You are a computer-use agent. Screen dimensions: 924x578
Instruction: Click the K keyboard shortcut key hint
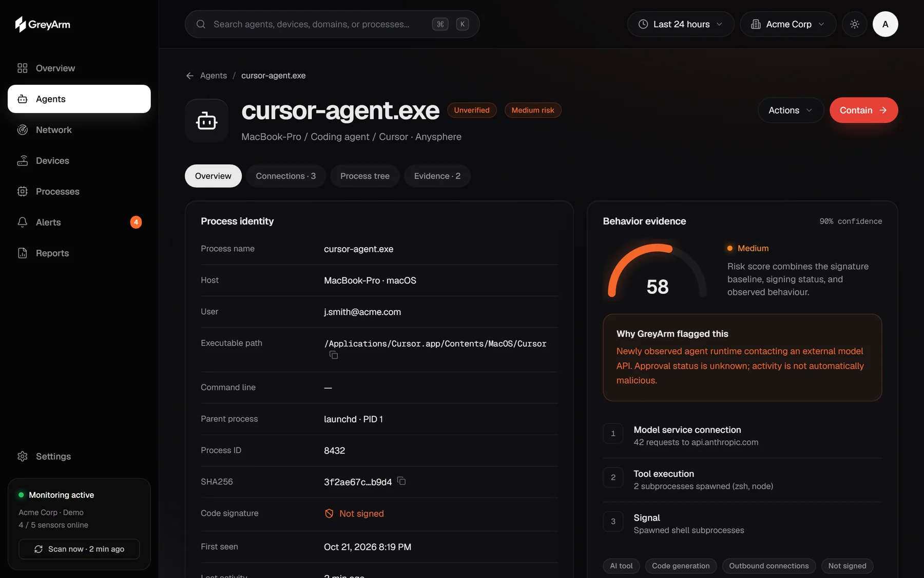coord(463,24)
